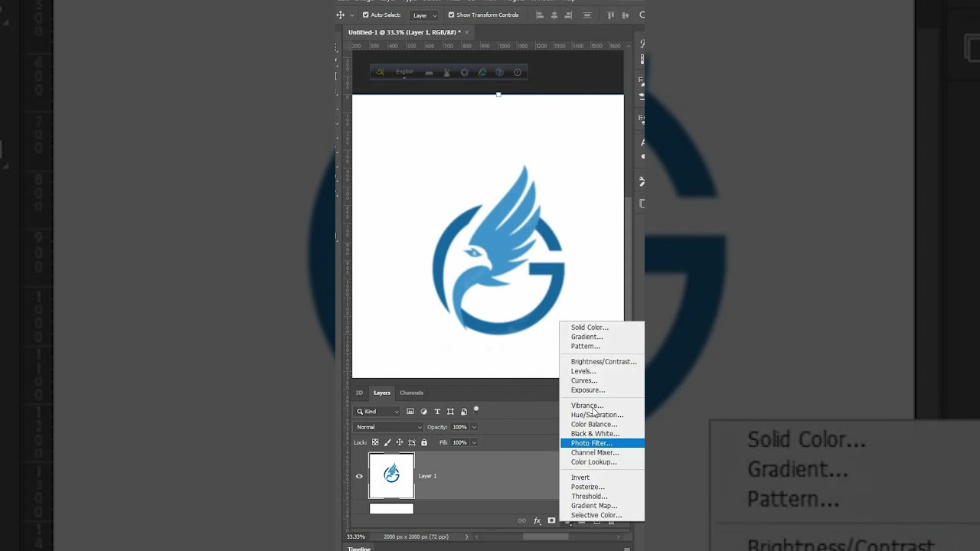Screen dimensions: 980x551
Task: Choose Curves... from the menu
Action: pos(603,380)
